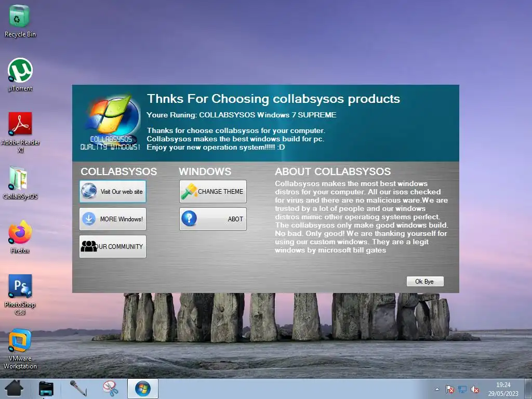
Task: Open the file manager taskbar icon
Action: pyautogui.click(x=46, y=389)
